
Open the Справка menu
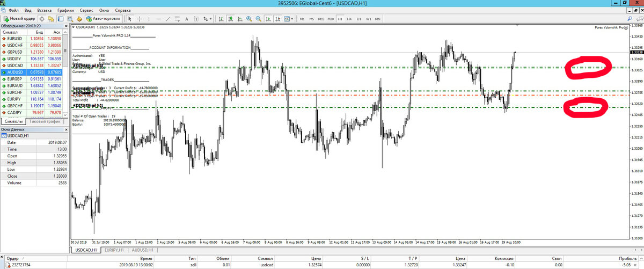click(123, 10)
